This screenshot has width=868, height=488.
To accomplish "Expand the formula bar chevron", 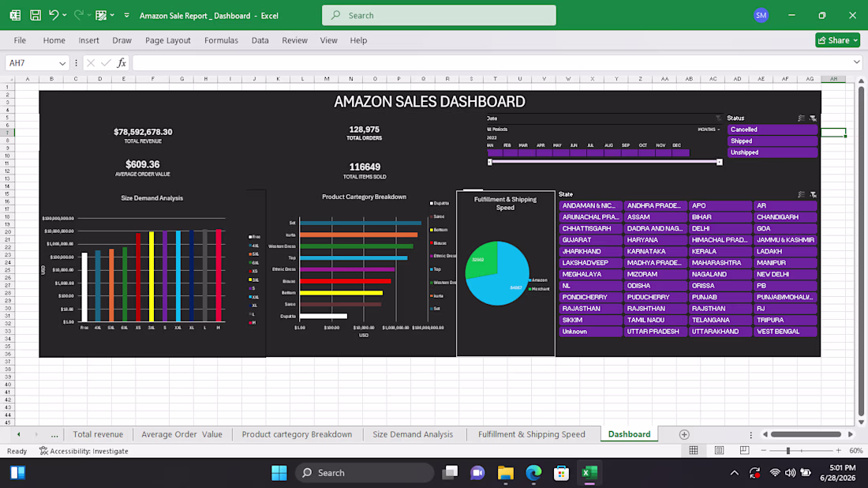I will (x=856, y=62).
